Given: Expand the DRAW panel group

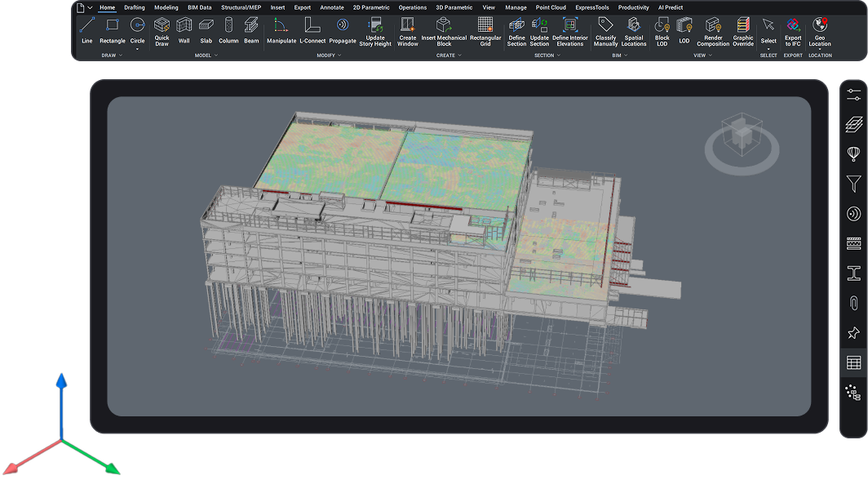Looking at the screenshot, I should point(112,56).
